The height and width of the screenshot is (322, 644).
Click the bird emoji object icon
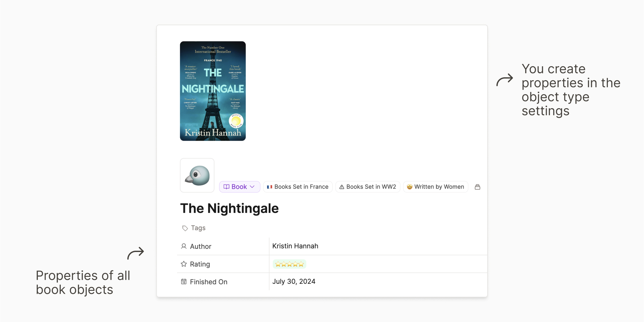197,175
